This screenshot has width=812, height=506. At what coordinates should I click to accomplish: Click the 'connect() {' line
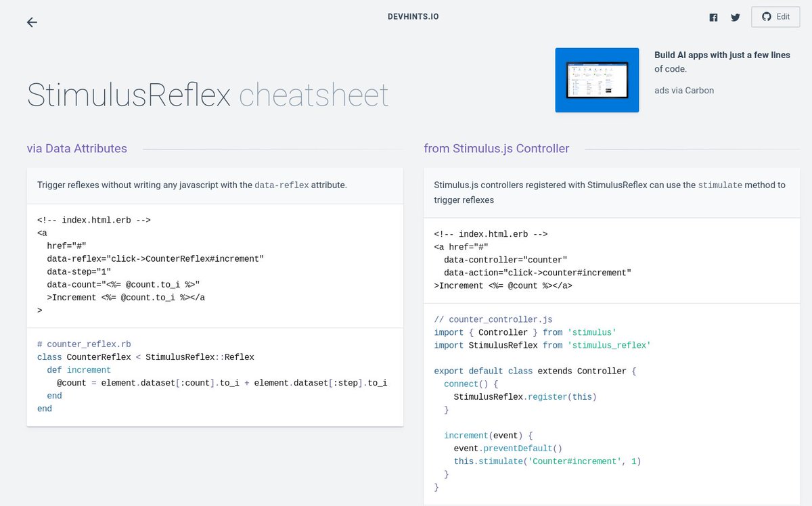tap(471, 384)
